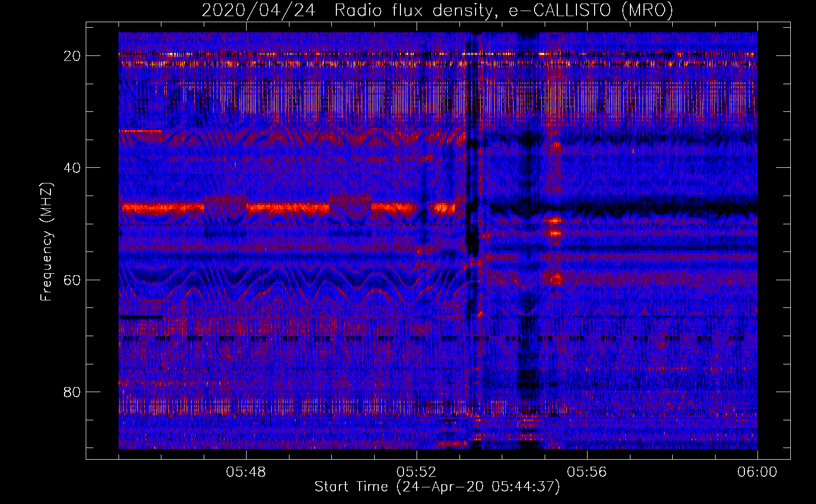Click the 05:52 time tick label

(417, 472)
